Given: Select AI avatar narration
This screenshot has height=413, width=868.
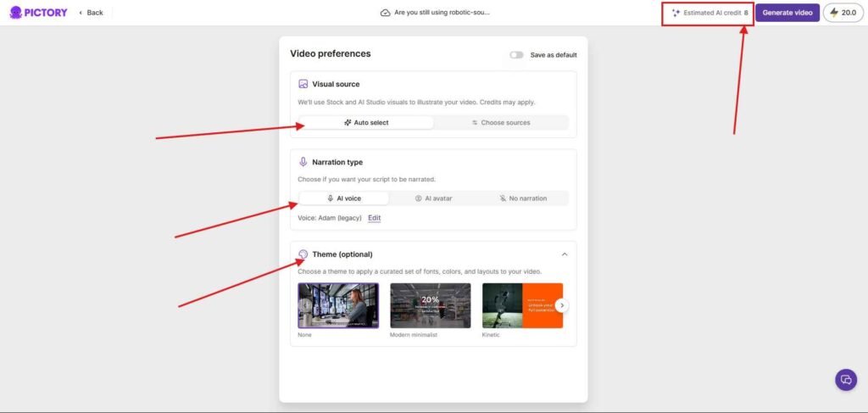Looking at the screenshot, I should tap(433, 198).
